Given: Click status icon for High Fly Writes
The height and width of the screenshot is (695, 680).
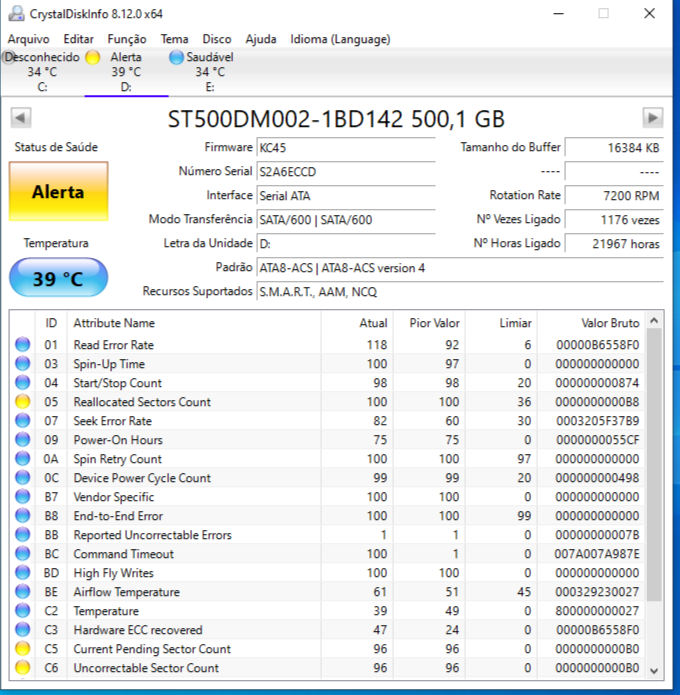Looking at the screenshot, I should (x=23, y=573).
